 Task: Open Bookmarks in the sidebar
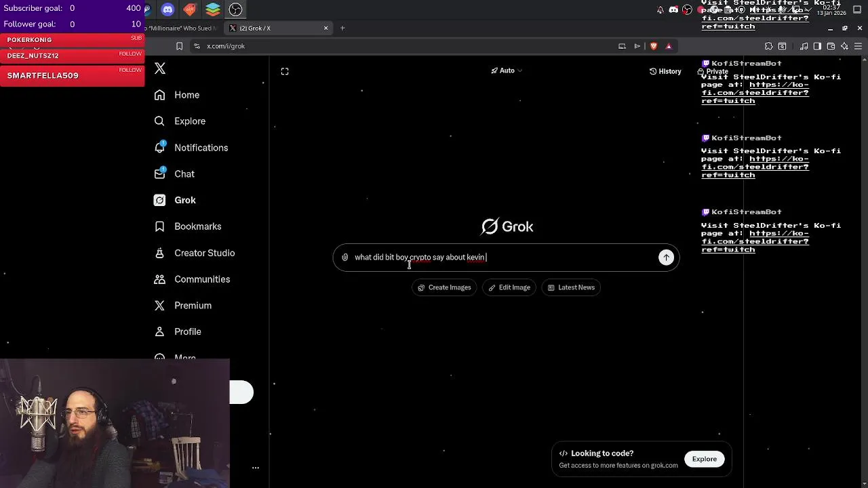(188, 226)
